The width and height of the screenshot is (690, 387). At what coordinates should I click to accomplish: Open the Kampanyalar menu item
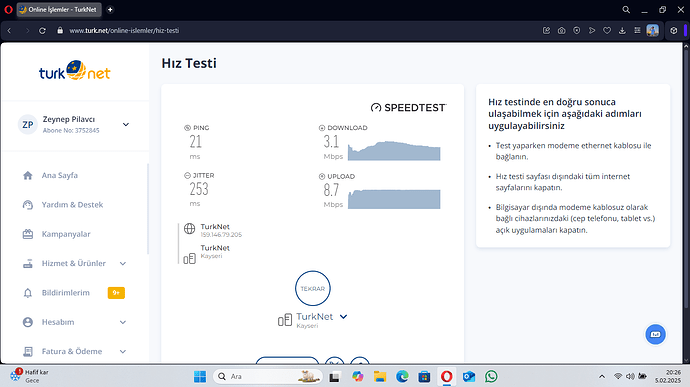tap(66, 234)
